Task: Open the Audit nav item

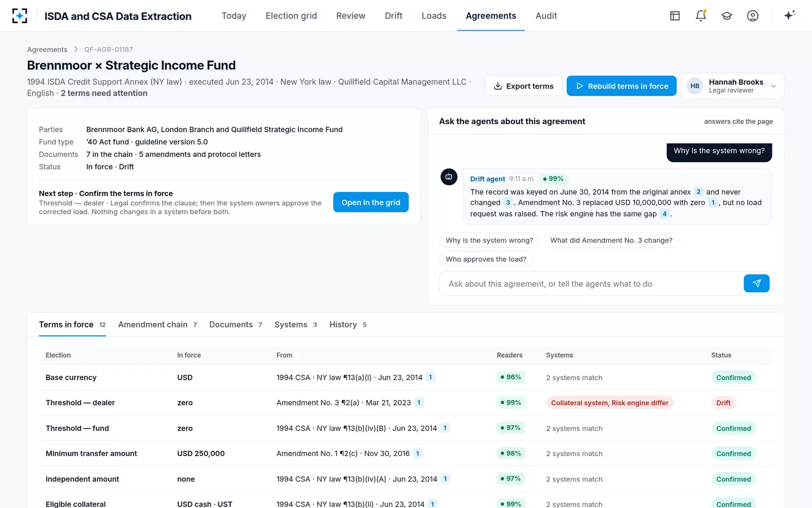Action: click(546, 16)
